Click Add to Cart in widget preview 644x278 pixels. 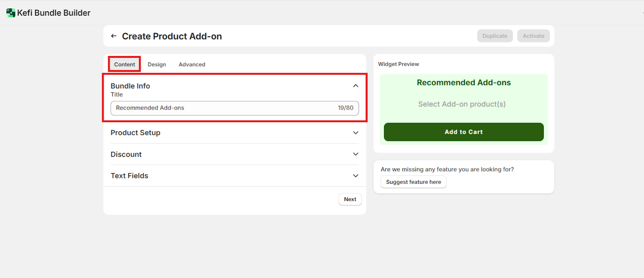click(x=464, y=132)
